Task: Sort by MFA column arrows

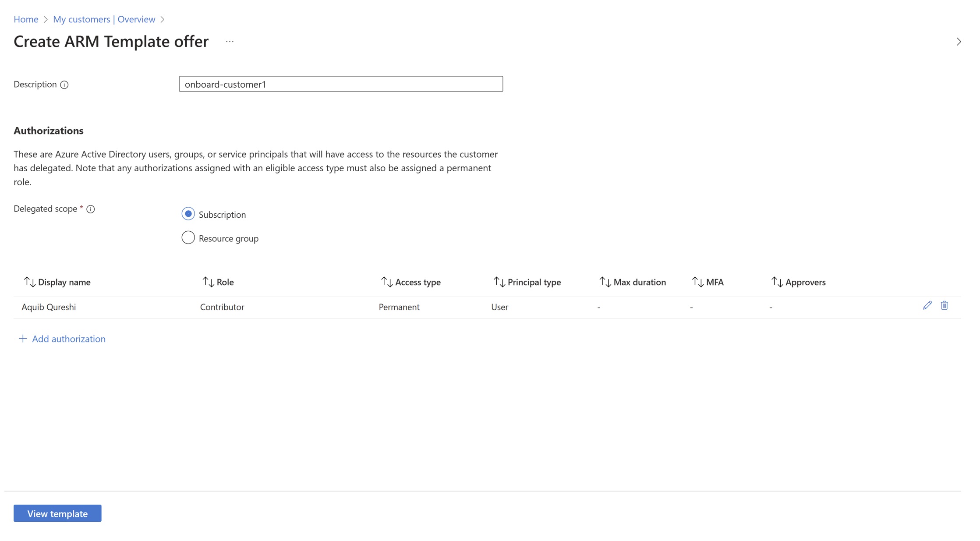Action: click(698, 282)
